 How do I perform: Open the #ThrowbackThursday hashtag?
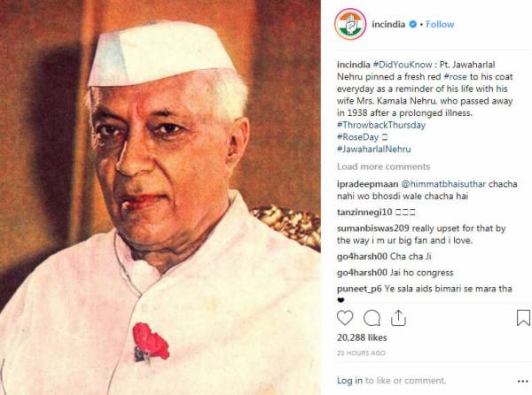[381, 125]
